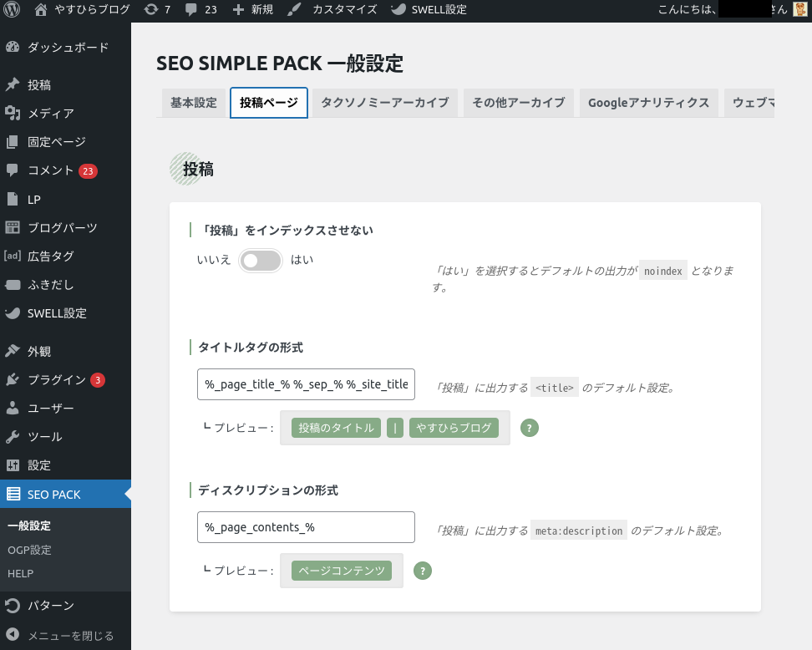Image resolution: width=812 pixels, height=650 pixels.
Task: Toggle the 「投稿」をインデックスさせない switch
Action: 261,261
